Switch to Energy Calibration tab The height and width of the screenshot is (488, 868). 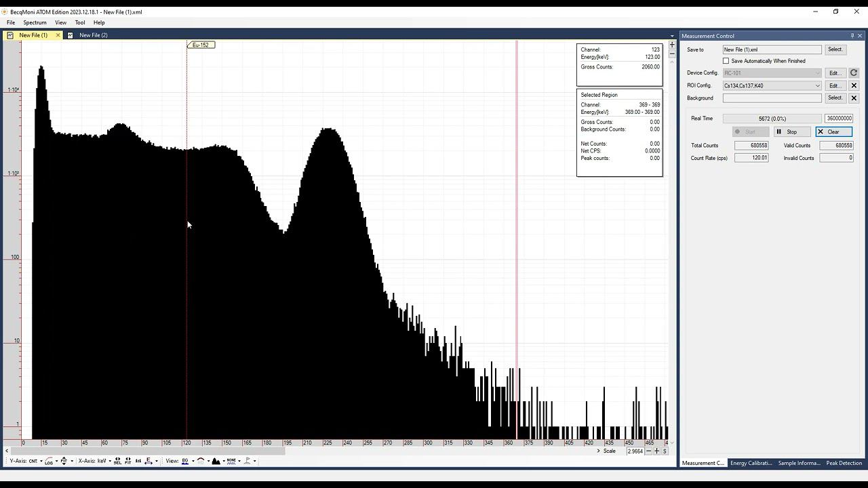pyautogui.click(x=751, y=464)
